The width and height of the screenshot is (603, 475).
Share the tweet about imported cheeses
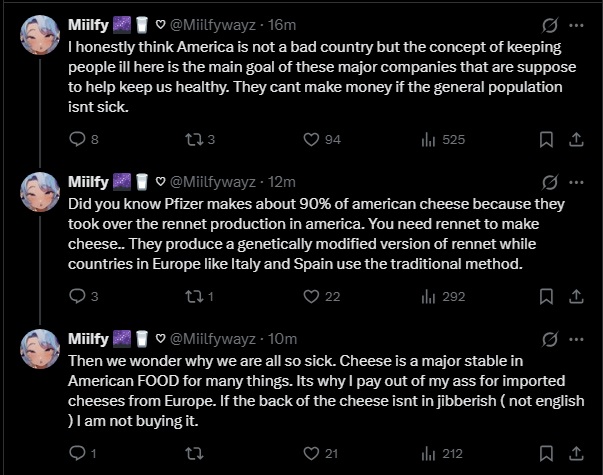tap(576, 453)
